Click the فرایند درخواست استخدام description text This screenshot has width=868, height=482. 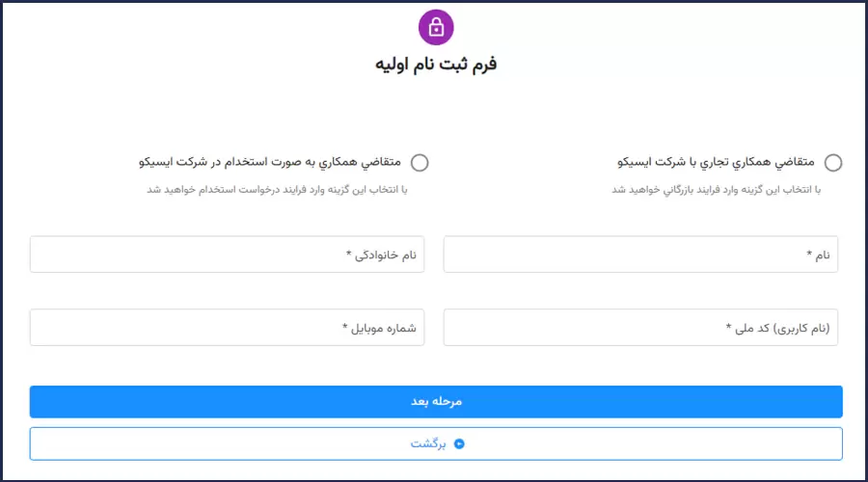pos(278,190)
